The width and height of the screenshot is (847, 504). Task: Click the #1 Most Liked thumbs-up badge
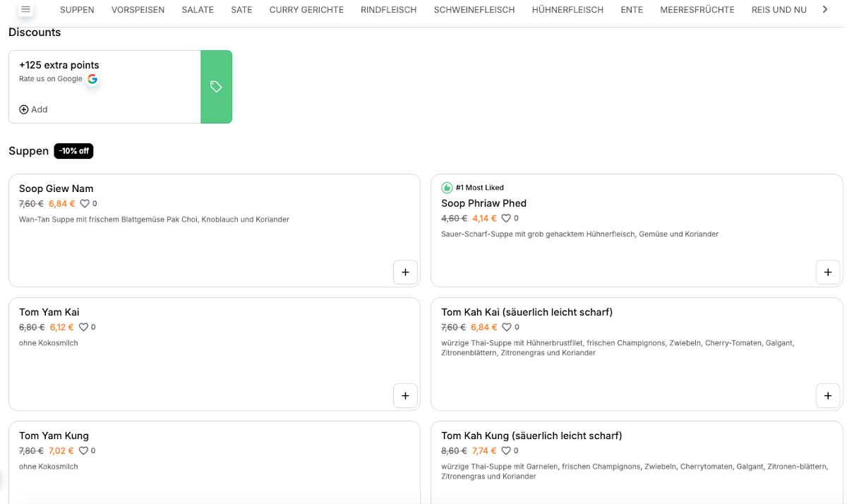click(x=447, y=188)
